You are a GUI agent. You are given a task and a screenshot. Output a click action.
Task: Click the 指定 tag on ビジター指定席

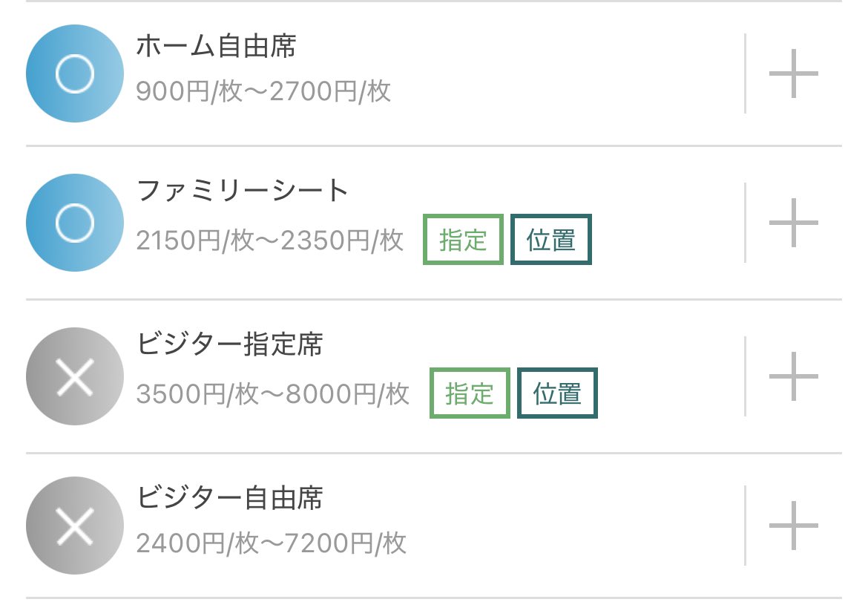click(470, 393)
